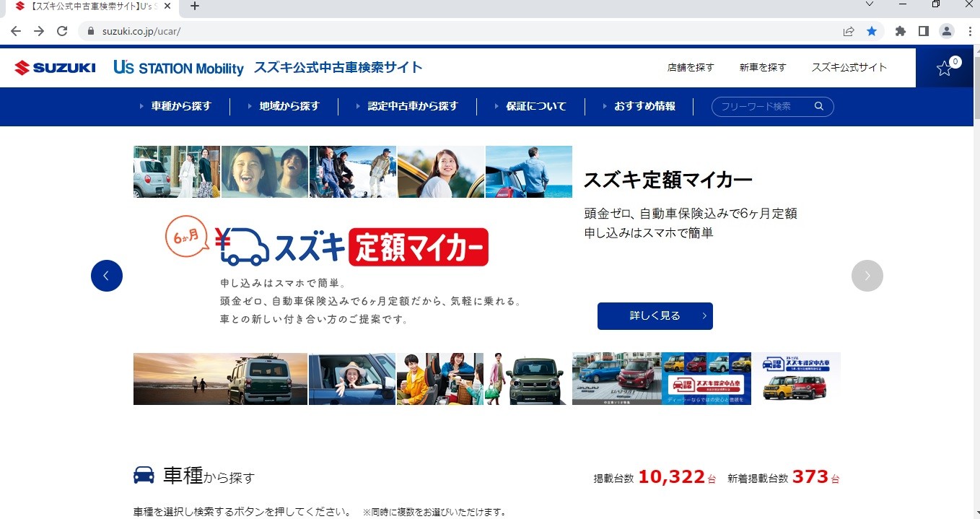Viewport: 980px width, 519px height.
Task: Open 地域から探す navigation menu
Action: pos(289,106)
